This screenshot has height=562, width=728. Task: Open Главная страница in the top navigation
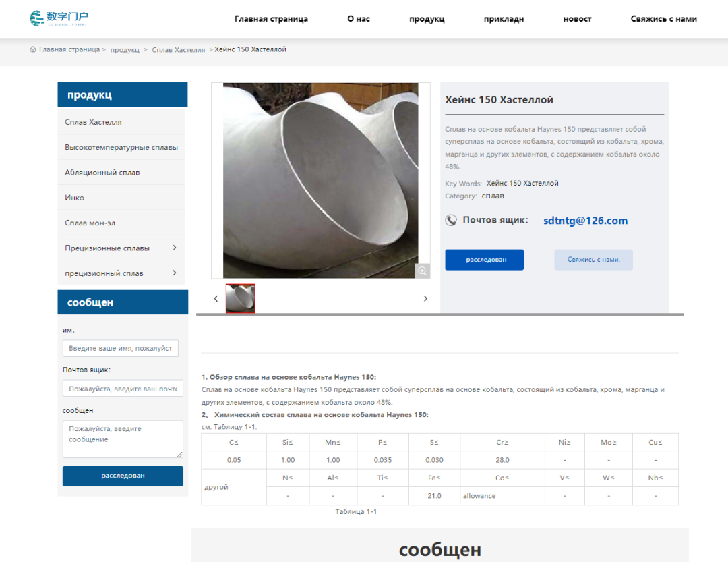[271, 19]
